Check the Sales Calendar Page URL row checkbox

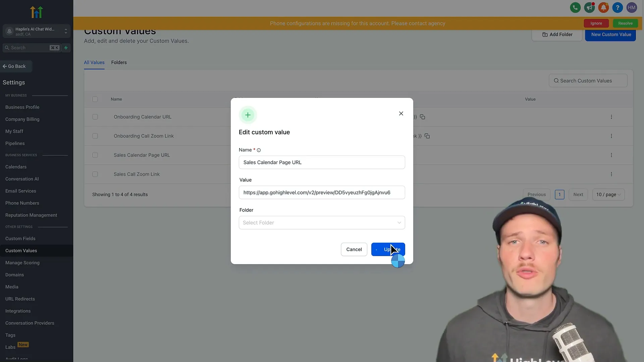95,155
